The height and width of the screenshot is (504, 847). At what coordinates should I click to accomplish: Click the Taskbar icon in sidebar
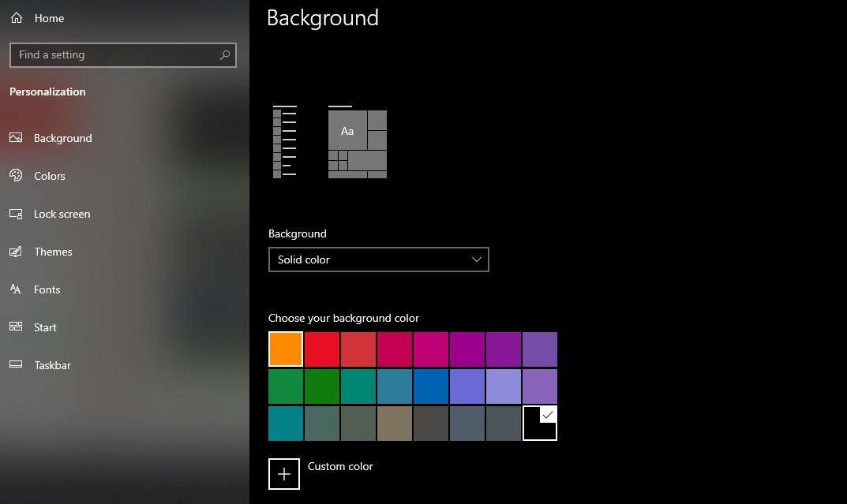click(16, 365)
